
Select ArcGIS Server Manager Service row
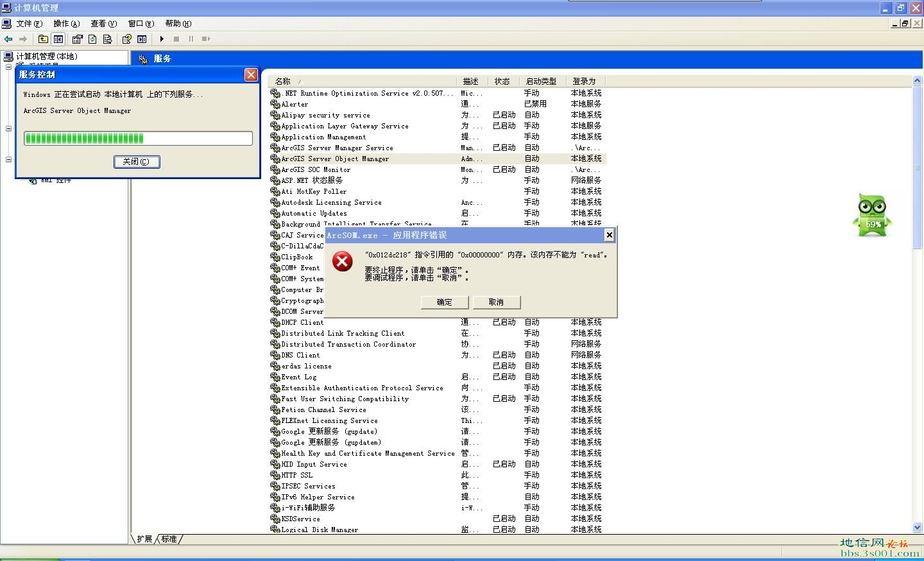coord(438,148)
